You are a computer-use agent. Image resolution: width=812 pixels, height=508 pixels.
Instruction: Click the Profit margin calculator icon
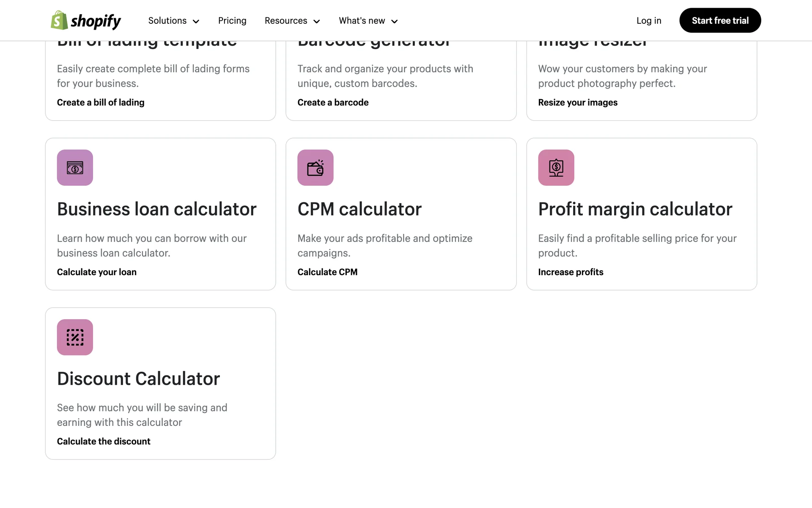tap(556, 168)
